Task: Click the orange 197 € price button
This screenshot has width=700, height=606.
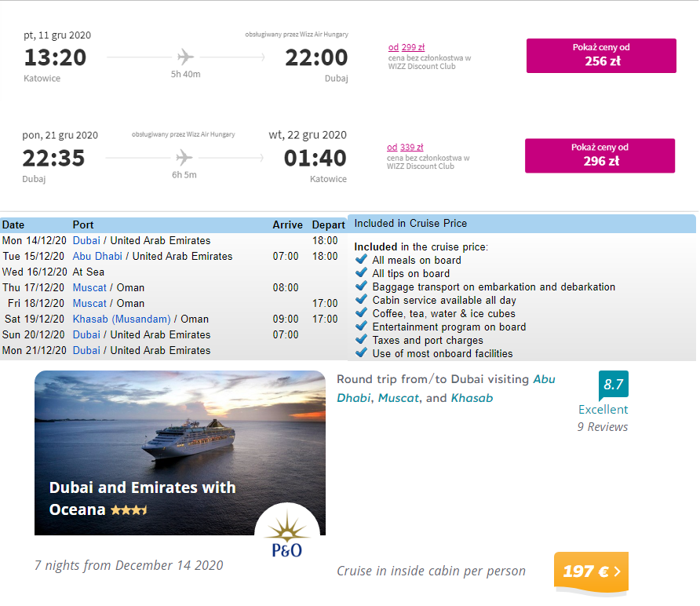Action: coord(591,571)
